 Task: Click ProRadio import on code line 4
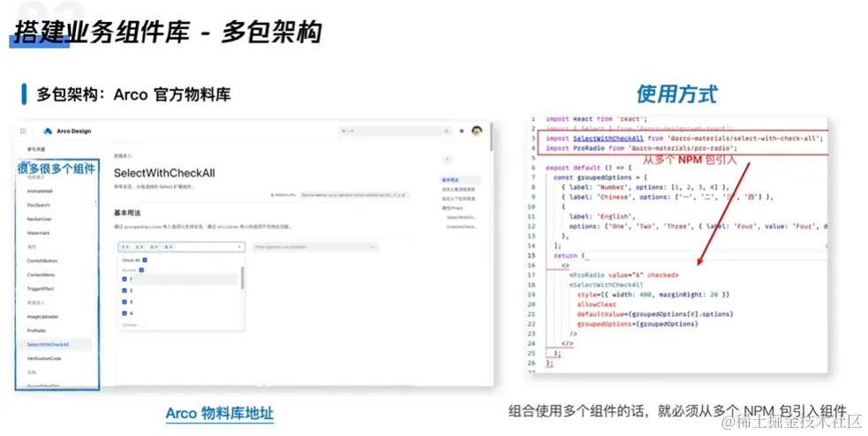click(589, 148)
